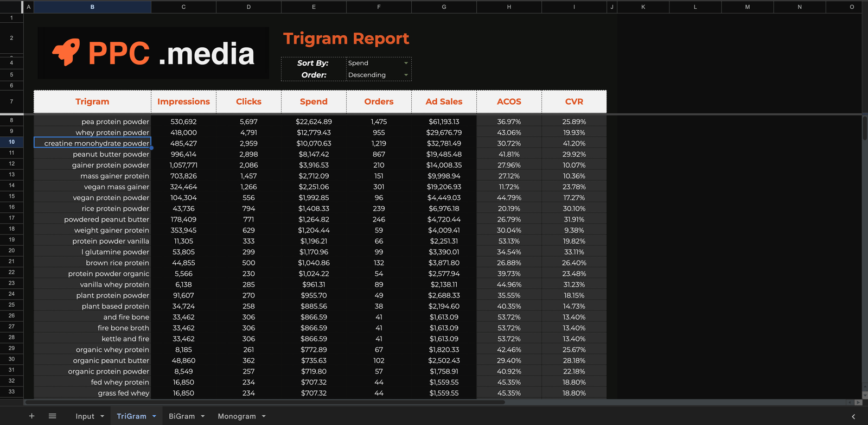Select the "pea protein powder" cell
The height and width of the screenshot is (425, 868).
92,122
